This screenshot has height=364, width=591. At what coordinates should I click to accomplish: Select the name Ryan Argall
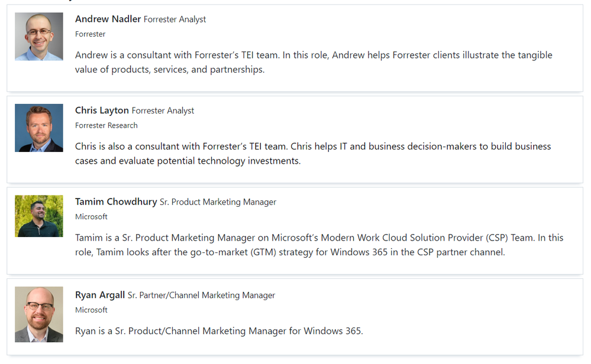(100, 295)
